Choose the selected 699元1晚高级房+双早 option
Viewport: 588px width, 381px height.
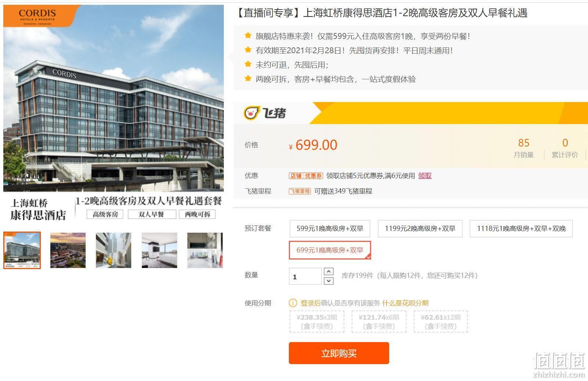[x=330, y=250]
